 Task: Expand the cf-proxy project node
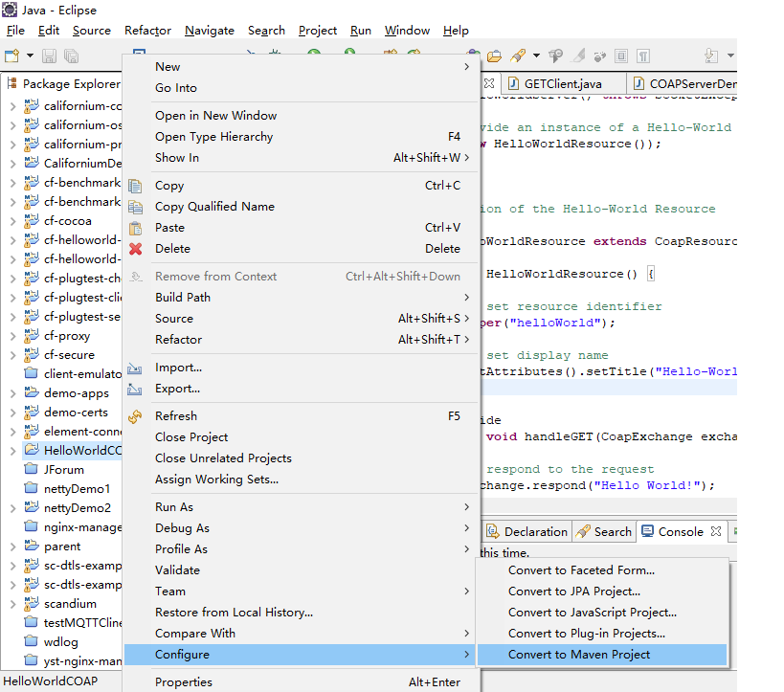[13, 336]
